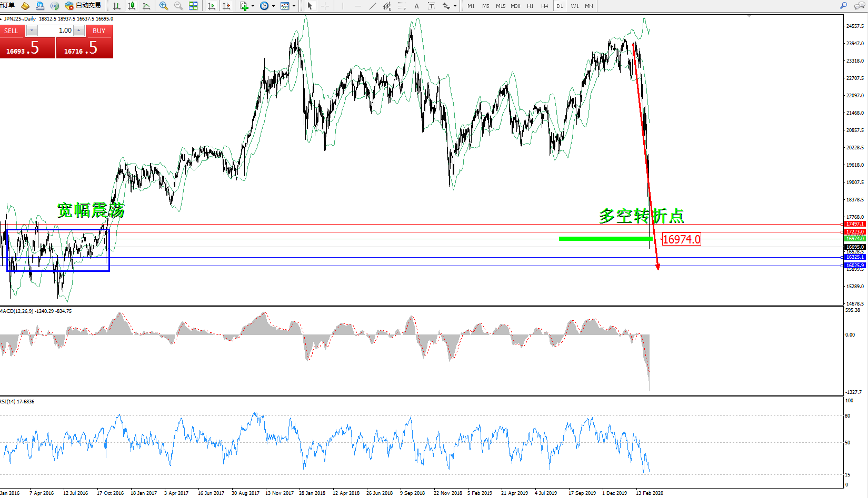
Task: Open the search magnifier in top right
Action: tap(843, 6)
